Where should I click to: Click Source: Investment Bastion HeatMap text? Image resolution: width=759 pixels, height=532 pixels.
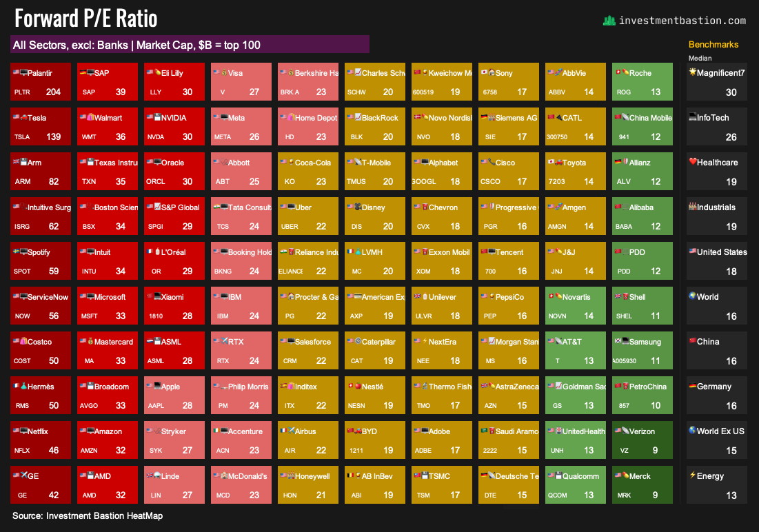88,515
